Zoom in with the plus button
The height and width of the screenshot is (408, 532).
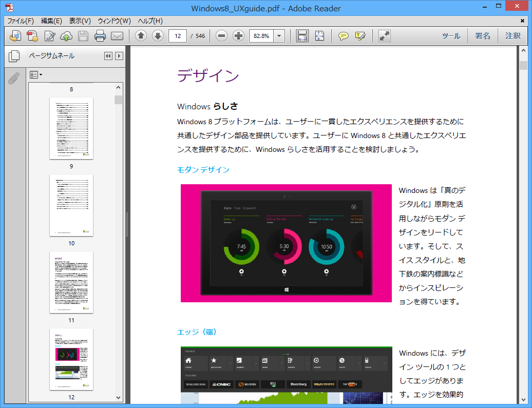pos(238,36)
